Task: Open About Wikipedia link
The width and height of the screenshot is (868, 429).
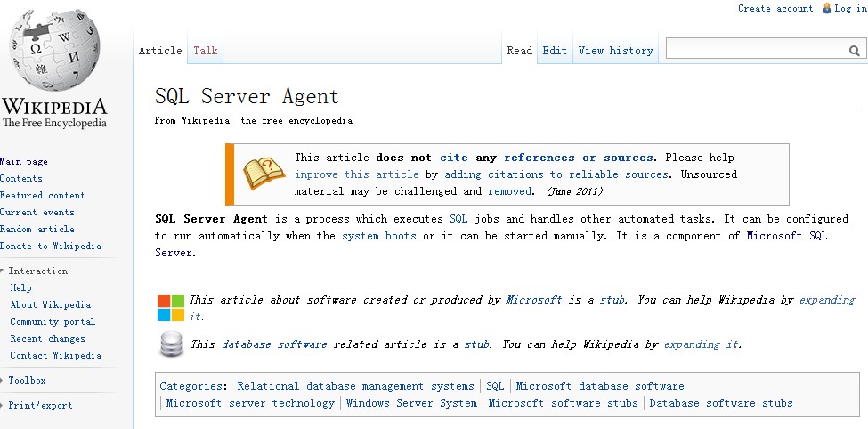Action: [51, 304]
